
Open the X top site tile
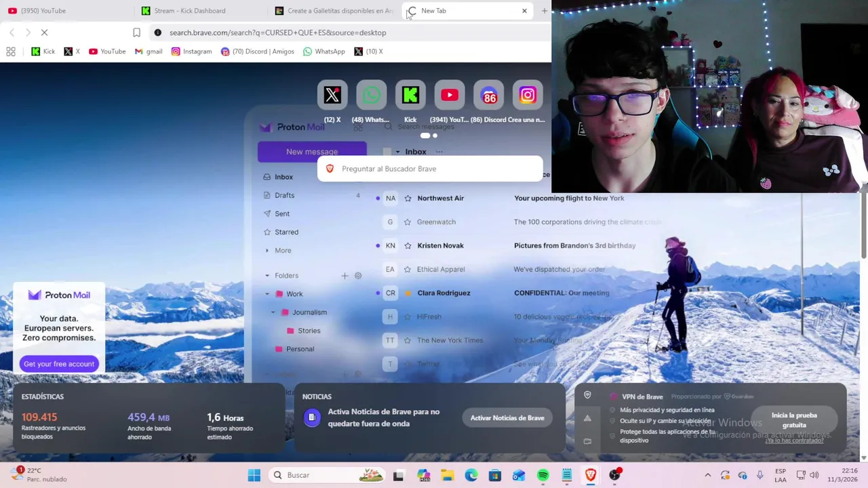point(332,96)
